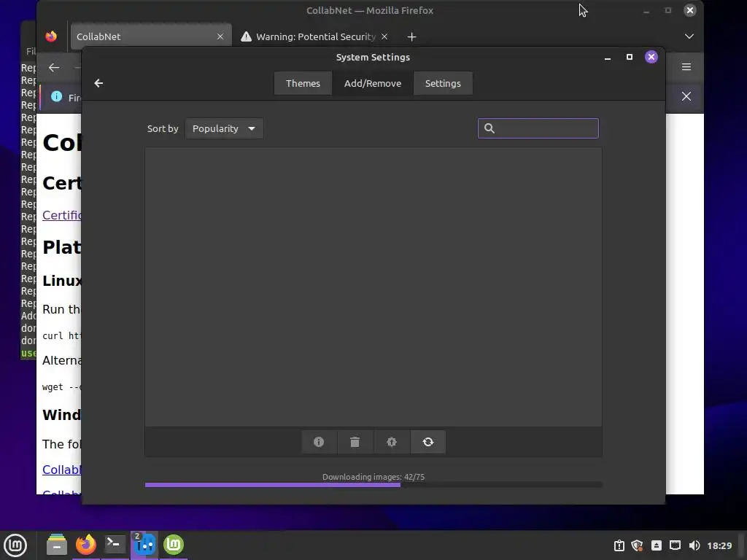
Task: Click the Downloading images progress bar
Action: click(373, 485)
